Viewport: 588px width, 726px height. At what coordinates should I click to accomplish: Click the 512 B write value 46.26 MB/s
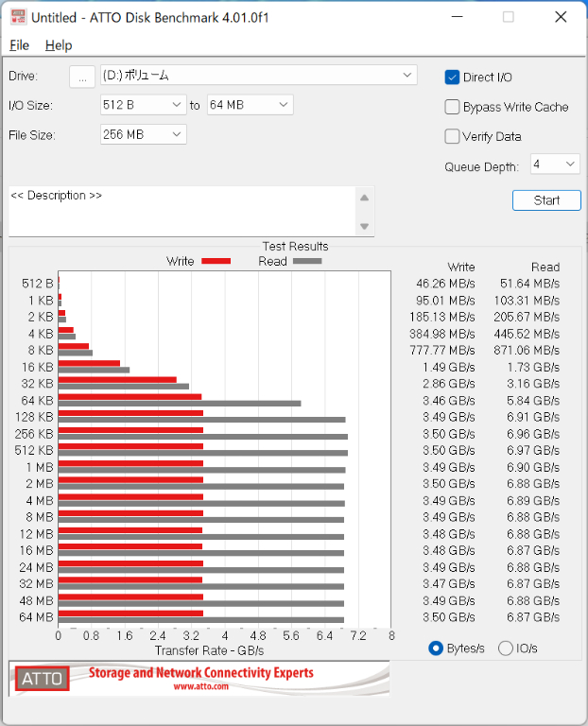pos(445,284)
